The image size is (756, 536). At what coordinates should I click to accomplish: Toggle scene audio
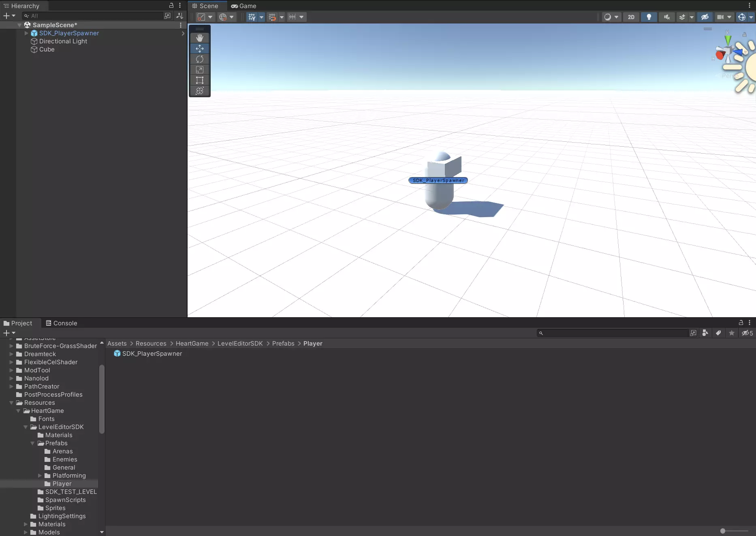coord(667,17)
